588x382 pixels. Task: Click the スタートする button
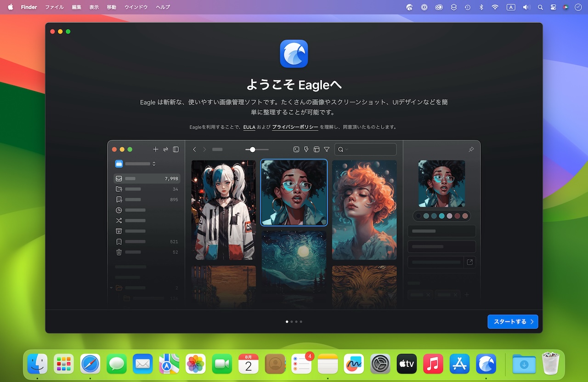pyautogui.click(x=513, y=322)
